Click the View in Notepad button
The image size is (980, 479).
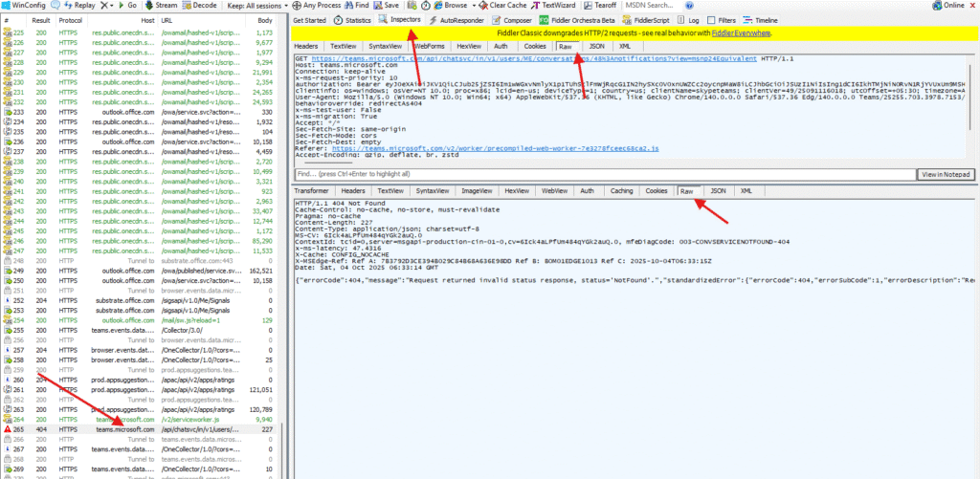click(945, 174)
